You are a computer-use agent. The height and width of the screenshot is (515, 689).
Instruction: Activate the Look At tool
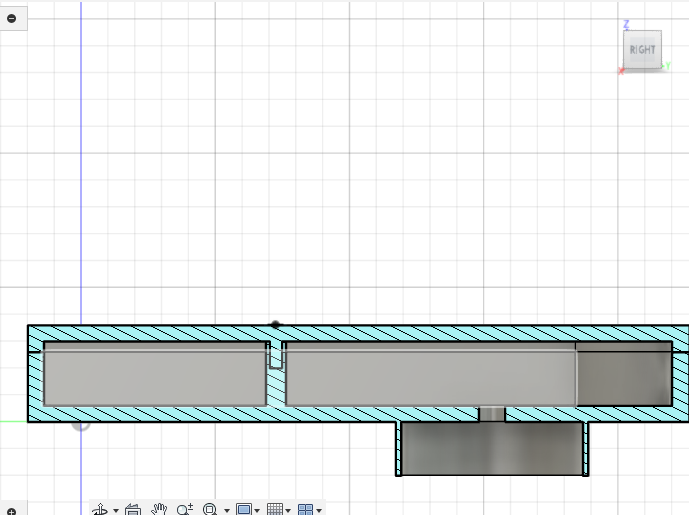click(x=133, y=510)
